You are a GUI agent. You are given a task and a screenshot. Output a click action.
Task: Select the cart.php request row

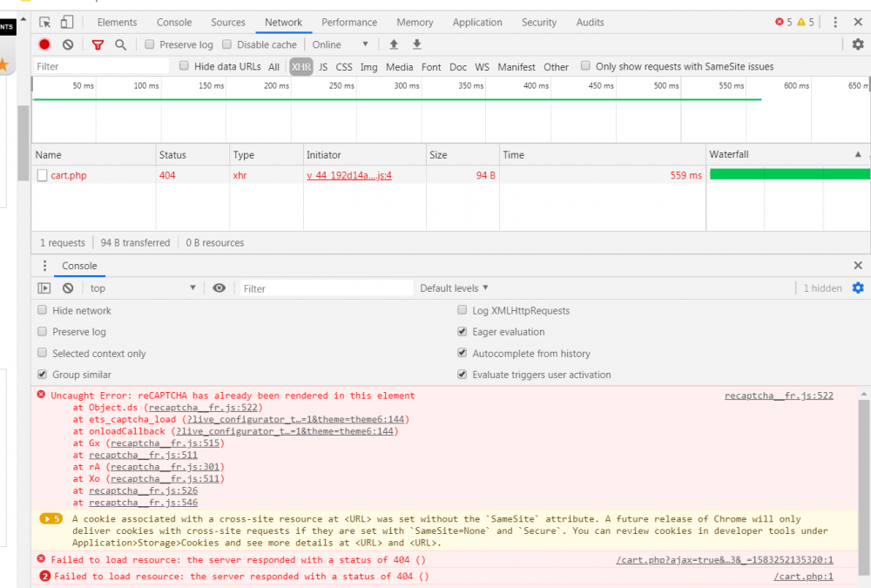coord(69,175)
